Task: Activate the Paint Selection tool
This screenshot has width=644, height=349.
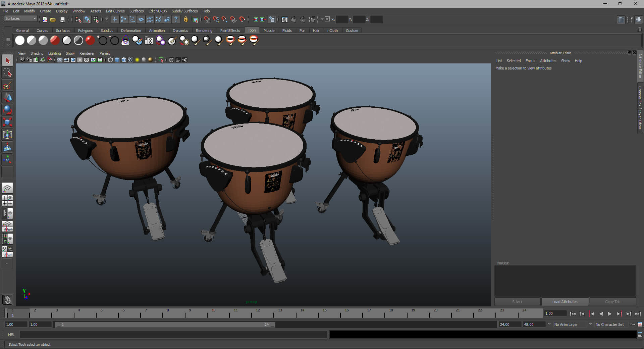Action: pos(7,86)
